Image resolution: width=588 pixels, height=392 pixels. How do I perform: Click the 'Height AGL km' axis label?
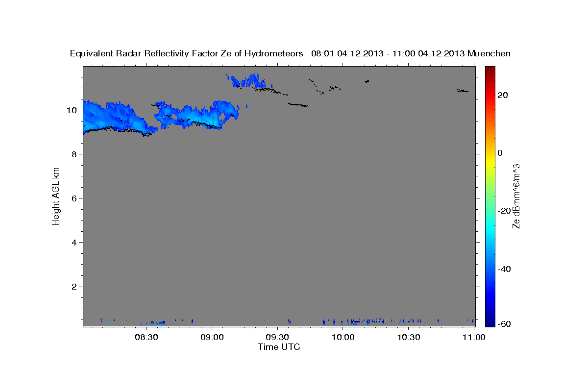(x=56, y=196)
